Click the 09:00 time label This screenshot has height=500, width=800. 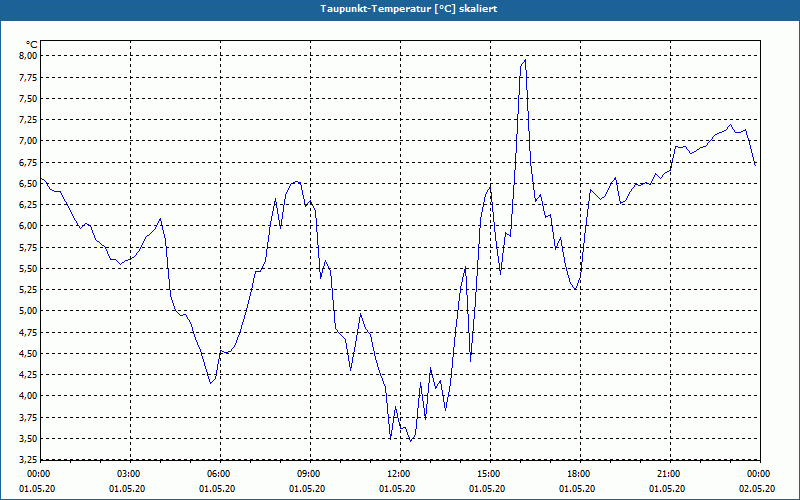(x=310, y=474)
